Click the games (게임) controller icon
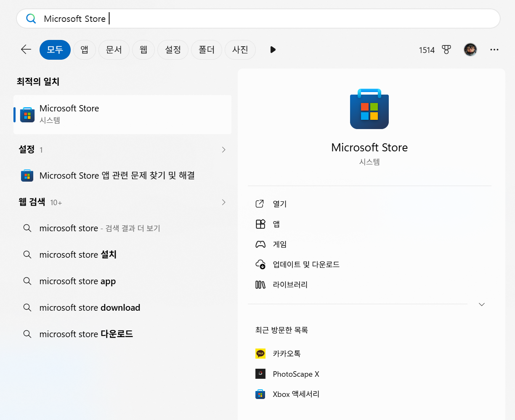Screen dimensions: 515x420 tap(260, 244)
